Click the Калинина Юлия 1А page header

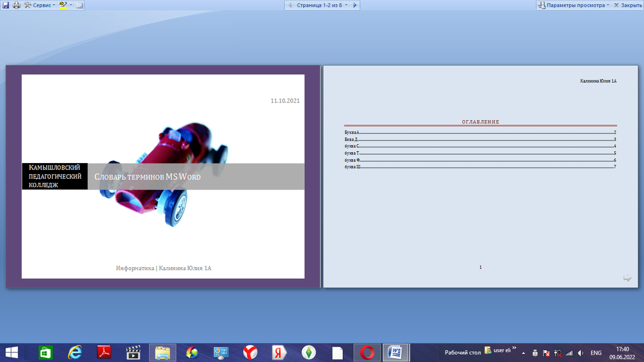[x=598, y=81]
